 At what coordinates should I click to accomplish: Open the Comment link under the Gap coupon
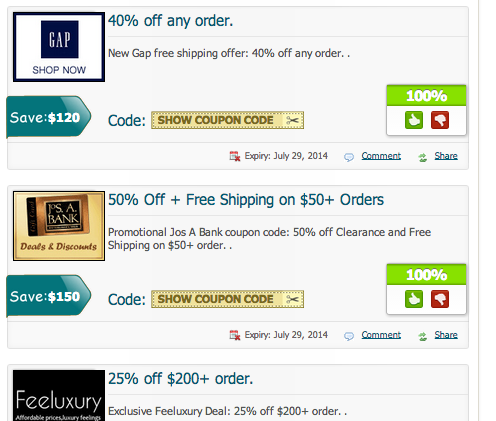click(x=381, y=156)
